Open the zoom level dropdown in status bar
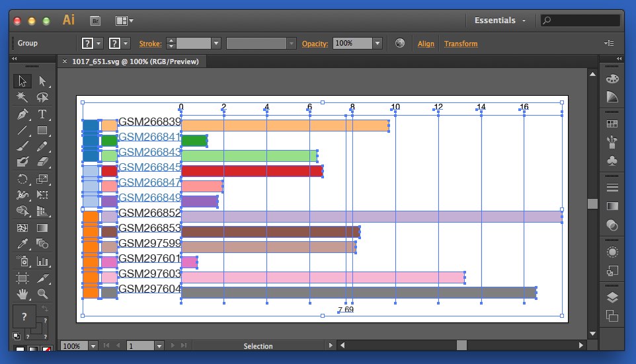The height and width of the screenshot is (364, 636). 93,346
